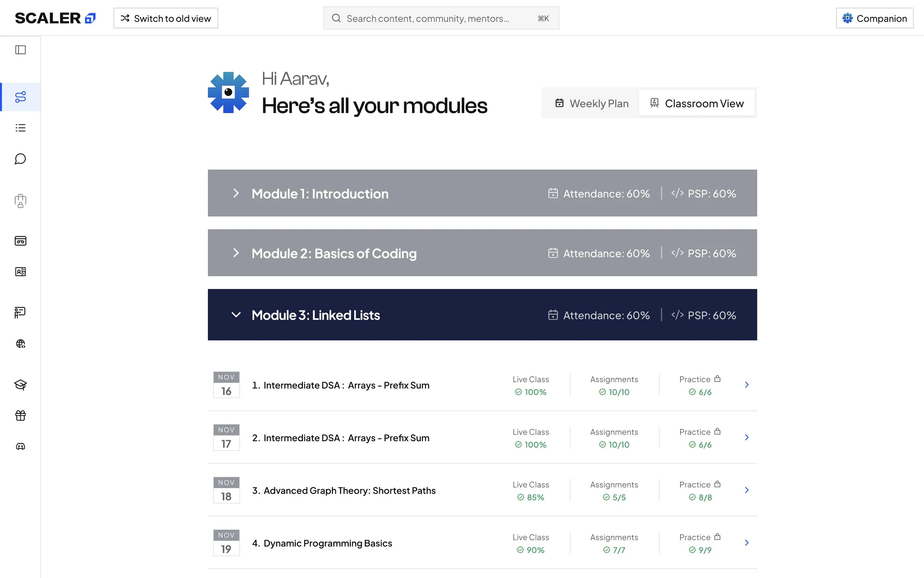
Task: Open Dynamic Programming Basics lesson
Action: (322, 543)
